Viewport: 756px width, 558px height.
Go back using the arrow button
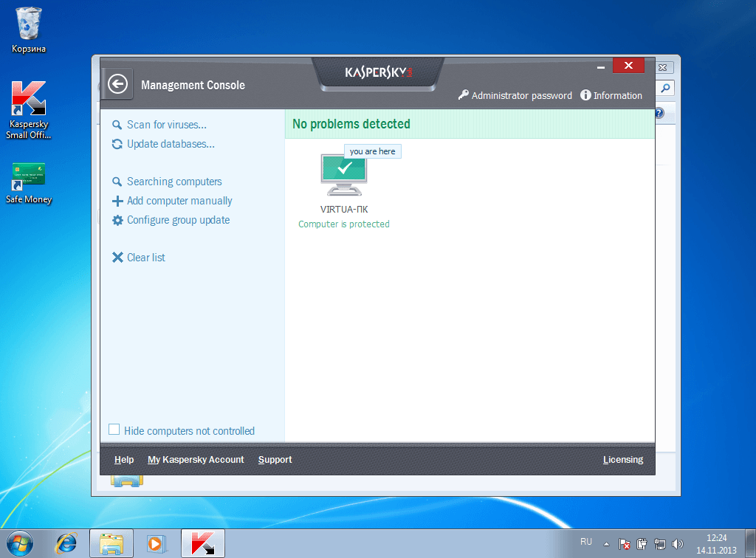[117, 84]
